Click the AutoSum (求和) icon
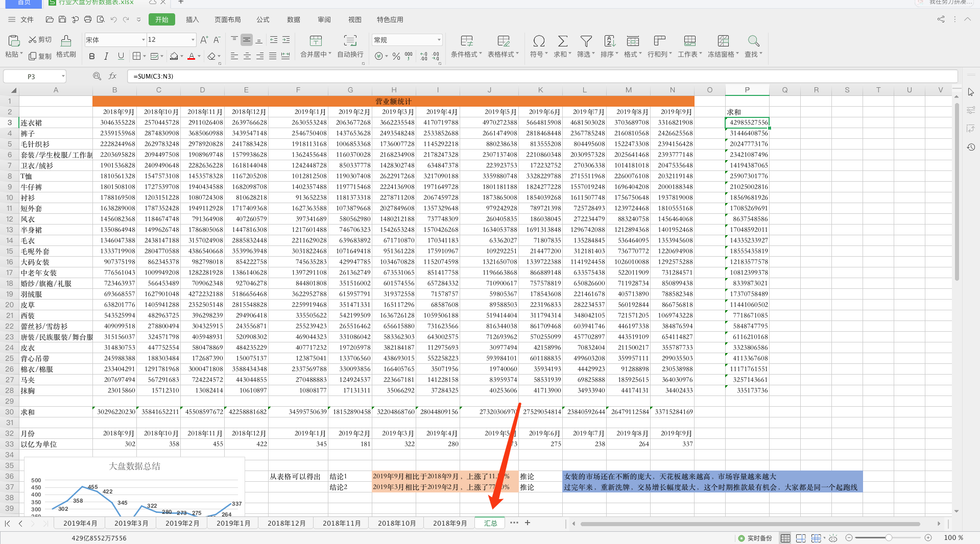Image resolution: width=980 pixels, height=544 pixels. coord(562,41)
